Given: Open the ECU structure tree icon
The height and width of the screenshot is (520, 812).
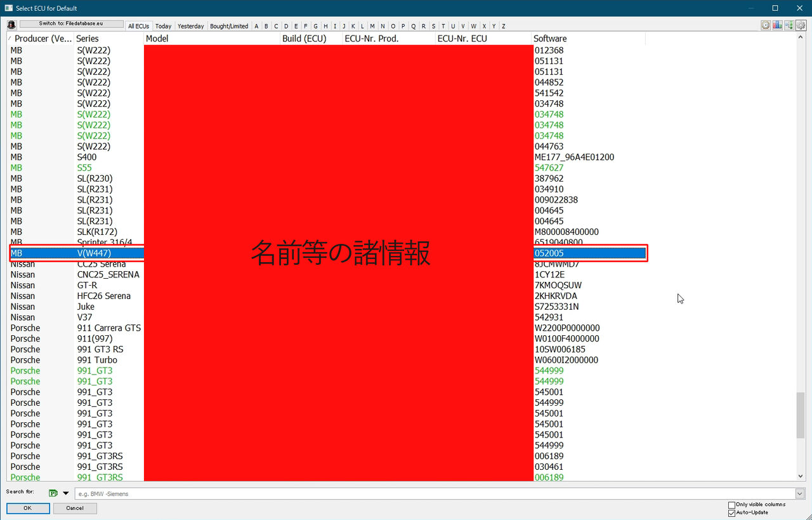Looking at the screenshot, I should coord(789,25).
